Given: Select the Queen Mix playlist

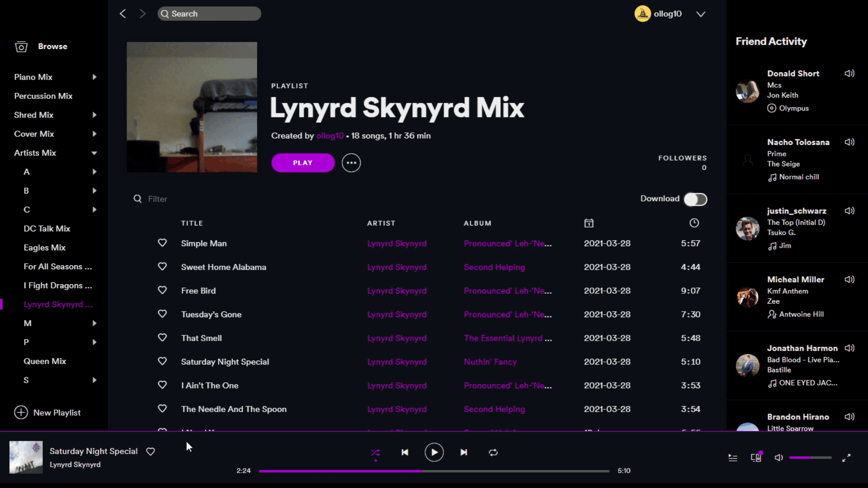Looking at the screenshot, I should coord(45,361).
